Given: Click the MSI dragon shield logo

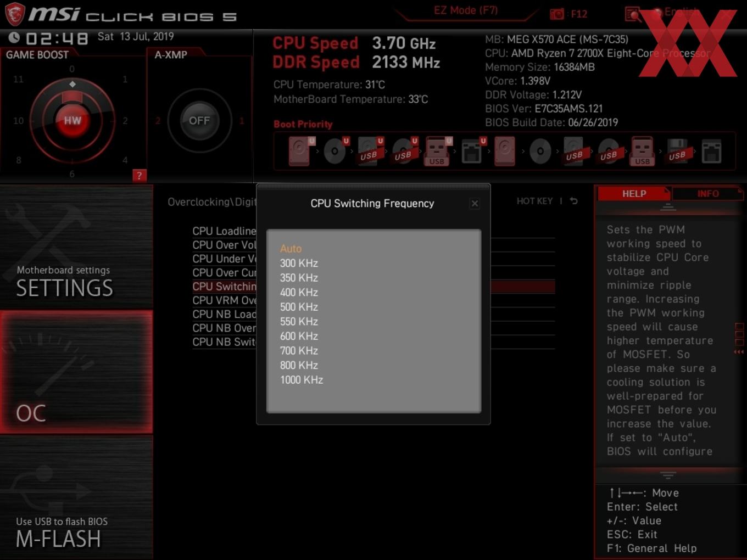Looking at the screenshot, I should pyautogui.click(x=14, y=14).
